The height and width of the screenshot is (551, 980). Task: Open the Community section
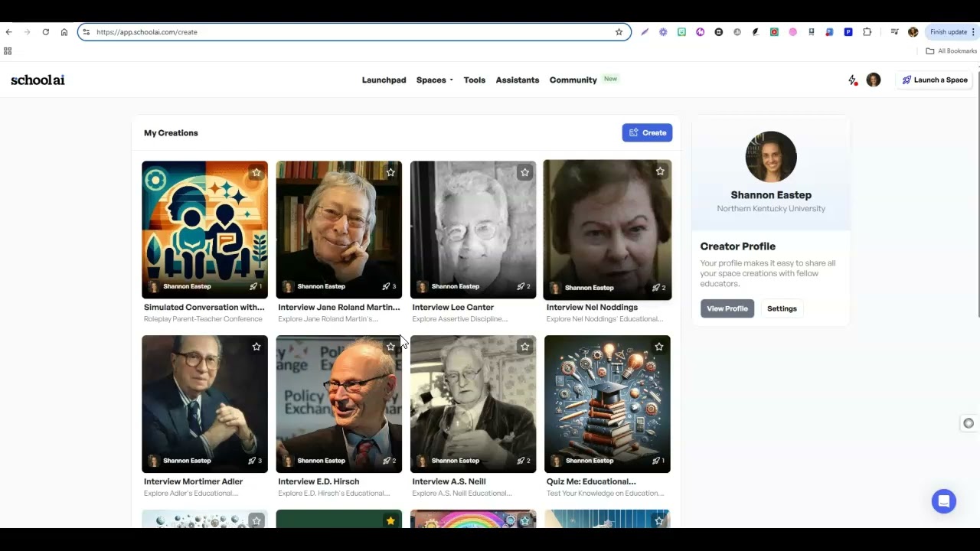point(573,80)
